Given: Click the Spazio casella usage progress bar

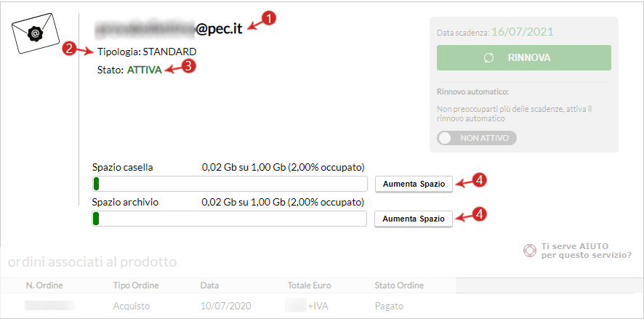Looking at the screenshot, I should click(230, 184).
